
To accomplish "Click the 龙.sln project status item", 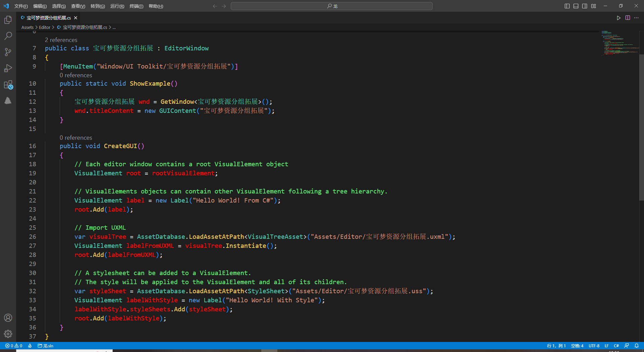I will (46, 346).
